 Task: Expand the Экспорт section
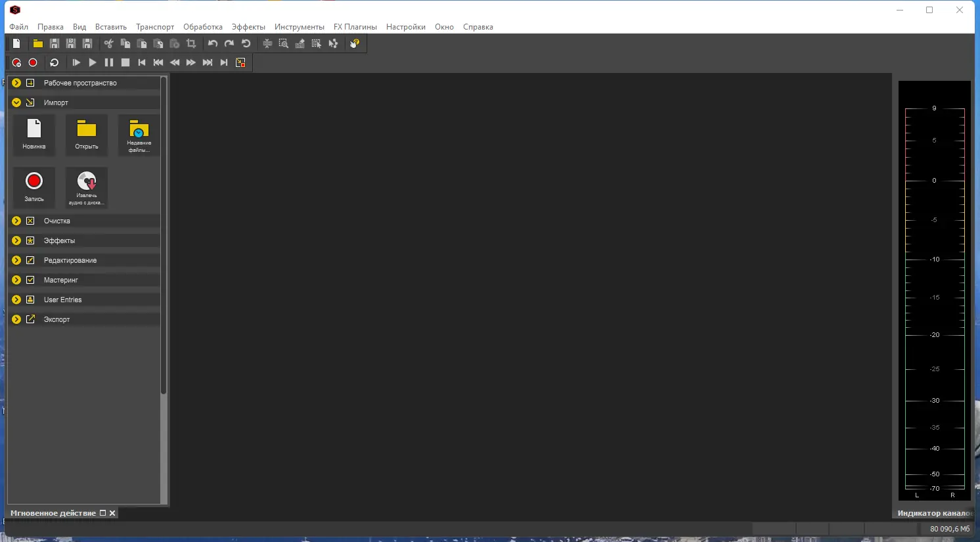(16, 319)
